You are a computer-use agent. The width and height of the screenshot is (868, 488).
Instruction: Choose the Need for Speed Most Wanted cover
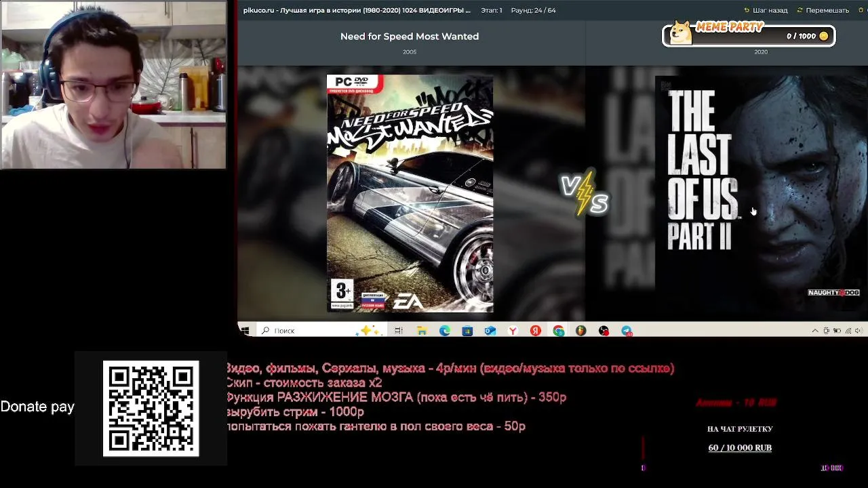click(x=410, y=193)
